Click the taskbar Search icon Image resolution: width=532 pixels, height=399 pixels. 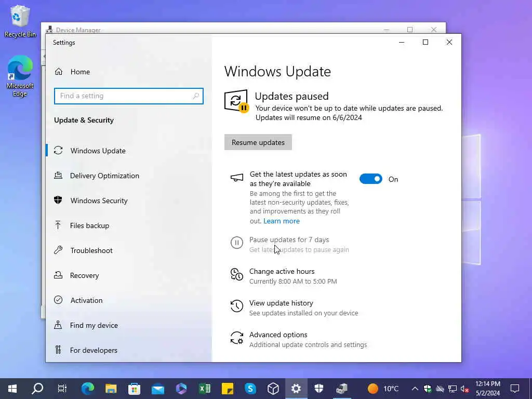click(37, 389)
